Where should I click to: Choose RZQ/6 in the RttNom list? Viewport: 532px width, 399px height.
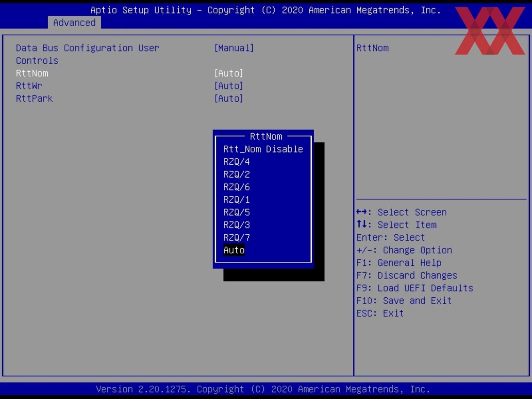237,187
